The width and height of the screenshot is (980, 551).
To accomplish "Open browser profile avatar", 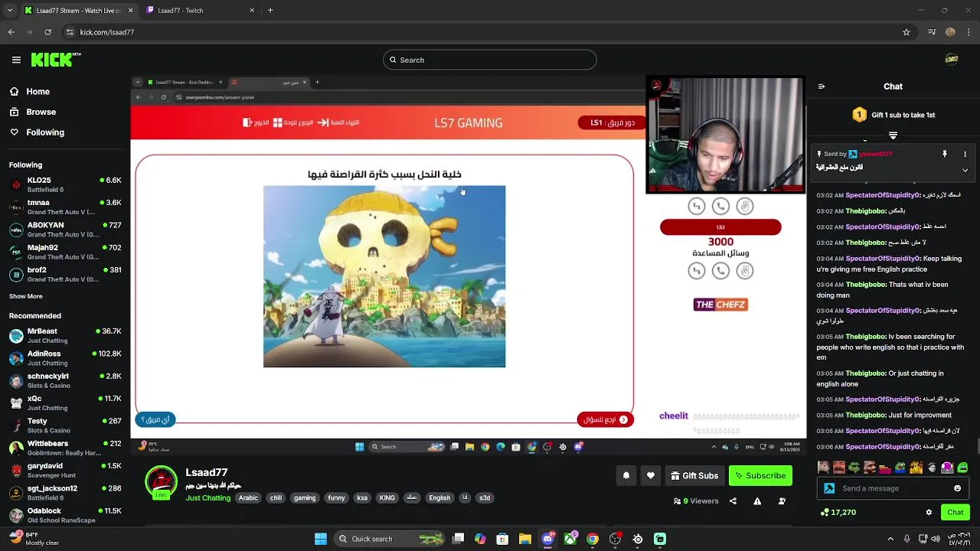I will point(950,32).
